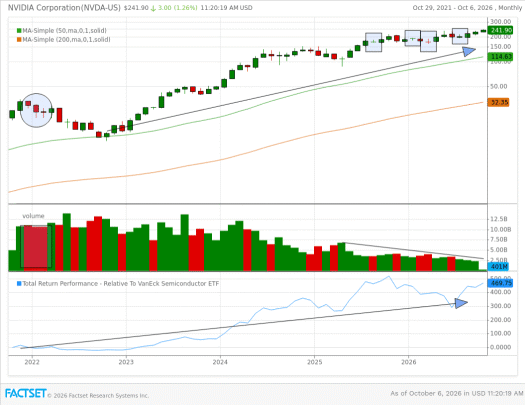Click the 3.00 (1.26%) price change text
This screenshot has width=525, height=405.
coord(177,8)
